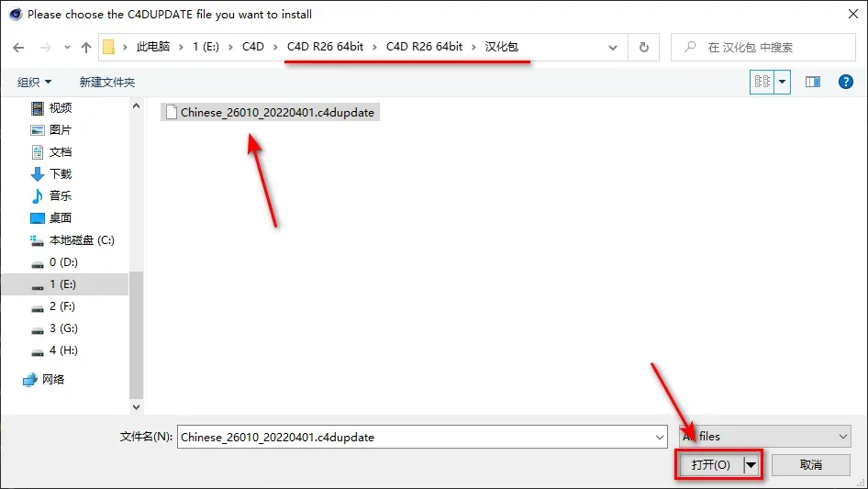Open the view options dropdown arrow

(782, 82)
